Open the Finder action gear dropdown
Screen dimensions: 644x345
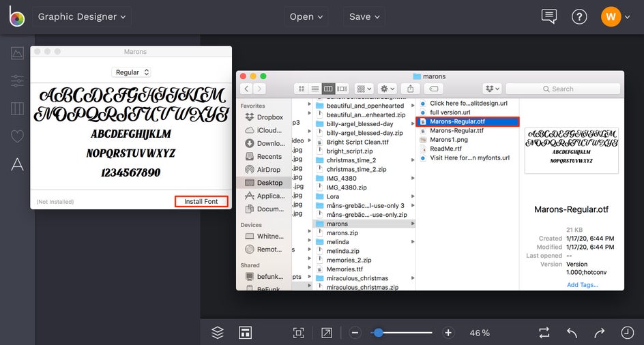387,89
